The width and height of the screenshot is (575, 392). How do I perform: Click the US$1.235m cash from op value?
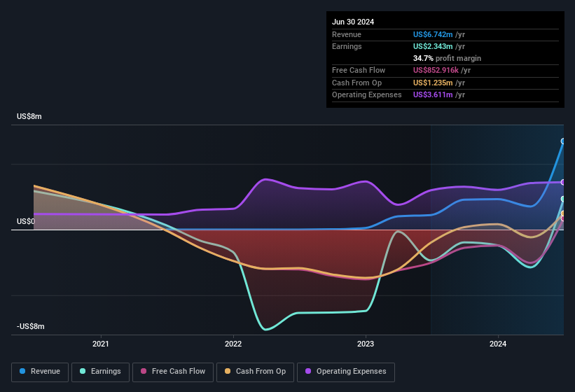point(433,83)
